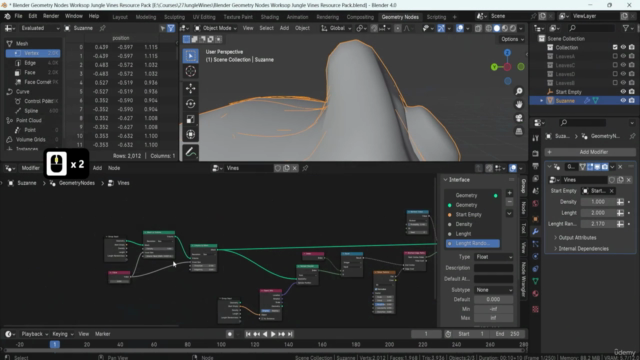This screenshot has width=640, height=360.
Task: Open the Type Float dropdown
Action: 493,257
